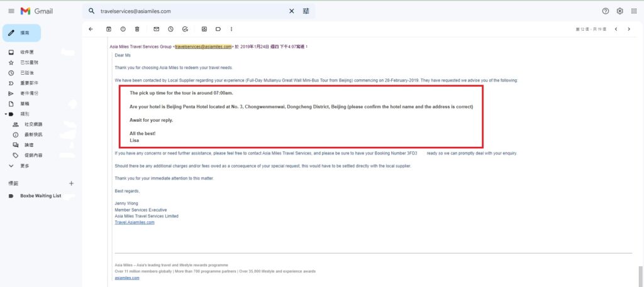Screen dimensions: 644x287
Task: Delete this email with trash icon
Action: tap(137, 29)
